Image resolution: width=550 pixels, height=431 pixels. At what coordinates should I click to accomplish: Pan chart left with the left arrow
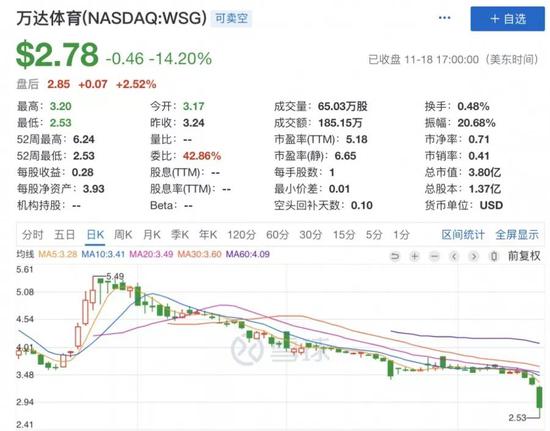(x=454, y=257)
